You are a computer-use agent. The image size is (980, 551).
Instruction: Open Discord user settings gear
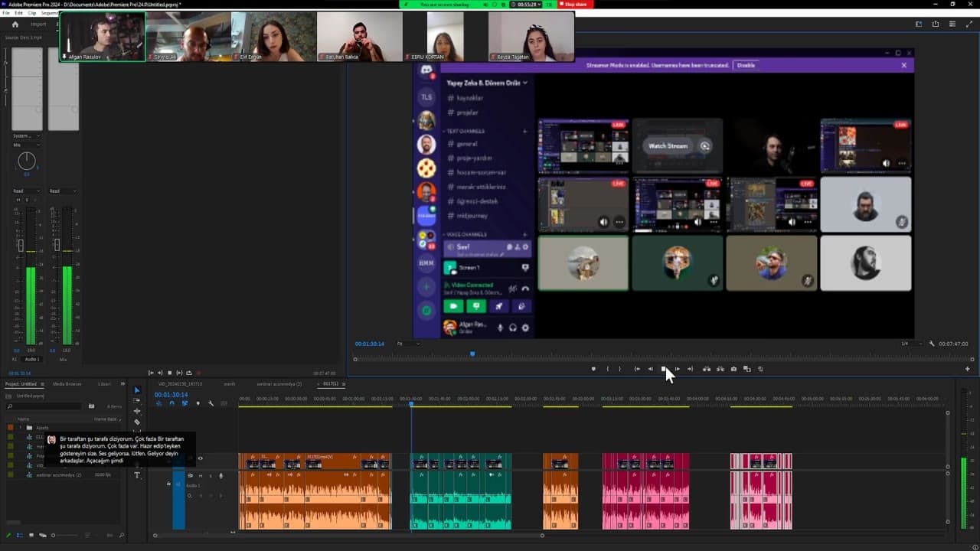(526, 328)
